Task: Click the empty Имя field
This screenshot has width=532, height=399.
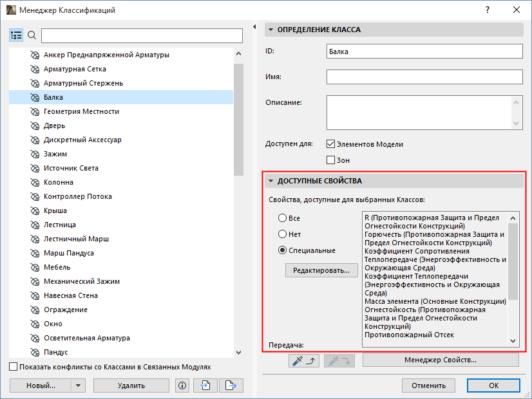Action: pyautogui.click(x=424, y=77)
